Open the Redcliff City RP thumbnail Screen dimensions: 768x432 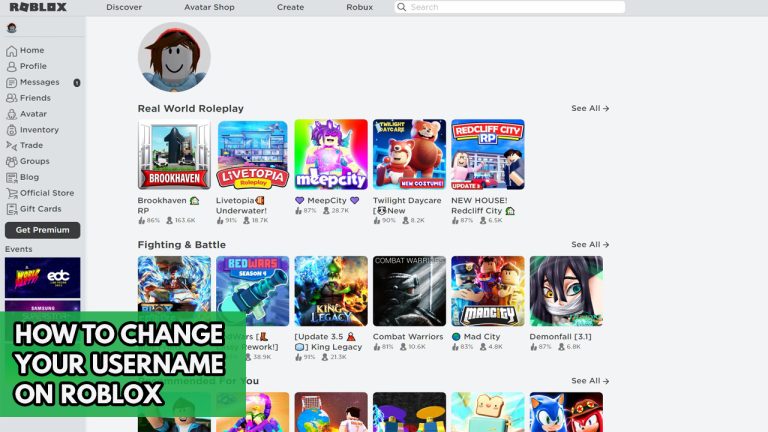point(488,154)
